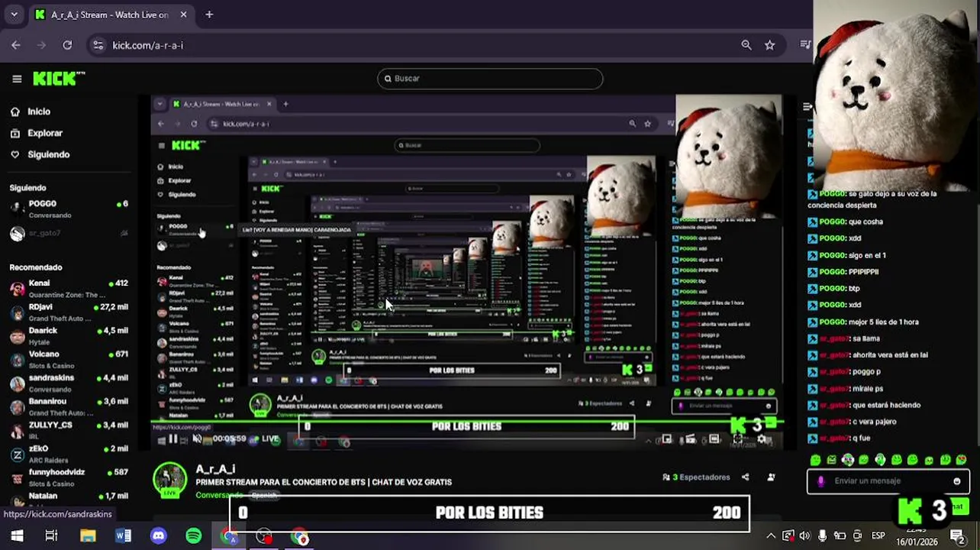
Task: Open recommended channel ZULLYY_CS
Action: point(69,430)
